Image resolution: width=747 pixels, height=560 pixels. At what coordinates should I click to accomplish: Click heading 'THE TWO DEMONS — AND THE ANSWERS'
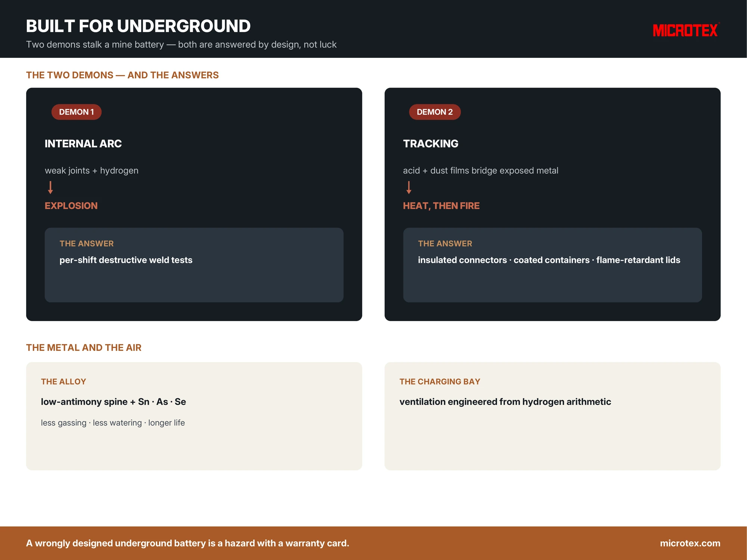coord(123,75)
